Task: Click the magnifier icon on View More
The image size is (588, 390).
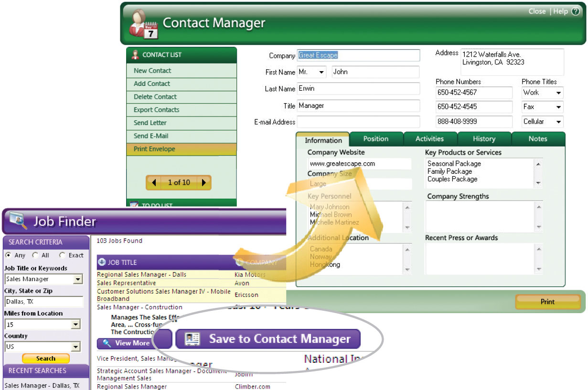Action: tap(107, 343)
